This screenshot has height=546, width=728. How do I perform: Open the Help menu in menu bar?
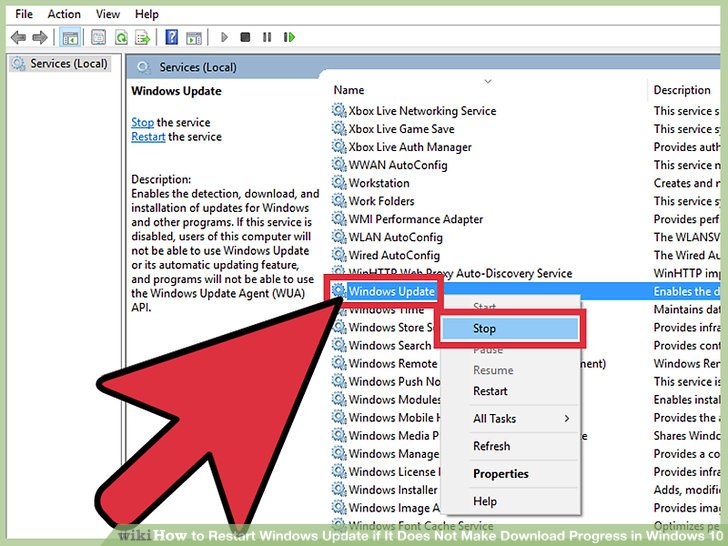pos(147,14)
